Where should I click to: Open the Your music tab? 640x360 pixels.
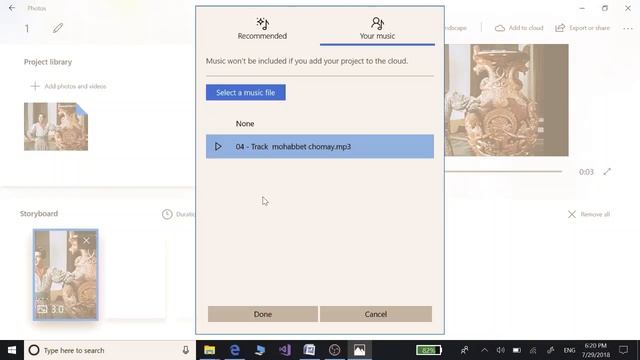[377, 29]
